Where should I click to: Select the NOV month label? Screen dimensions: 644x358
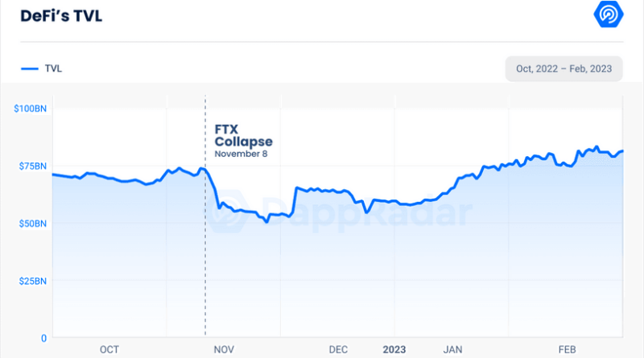[x=224, y=349]
